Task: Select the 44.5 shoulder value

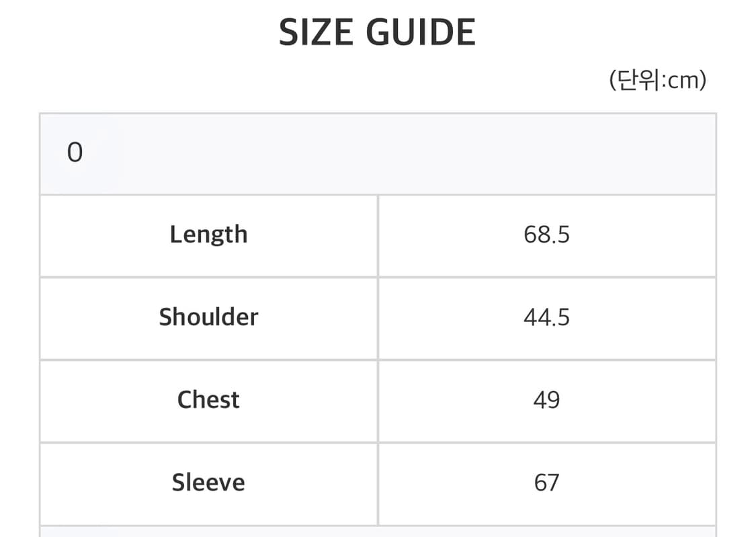Action: coord(546,317)
